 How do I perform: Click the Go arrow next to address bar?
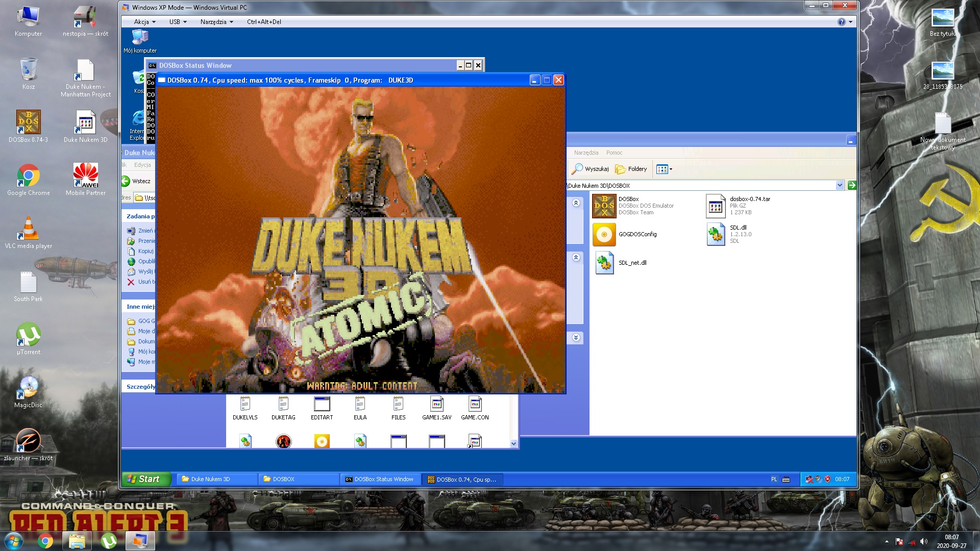851,185
